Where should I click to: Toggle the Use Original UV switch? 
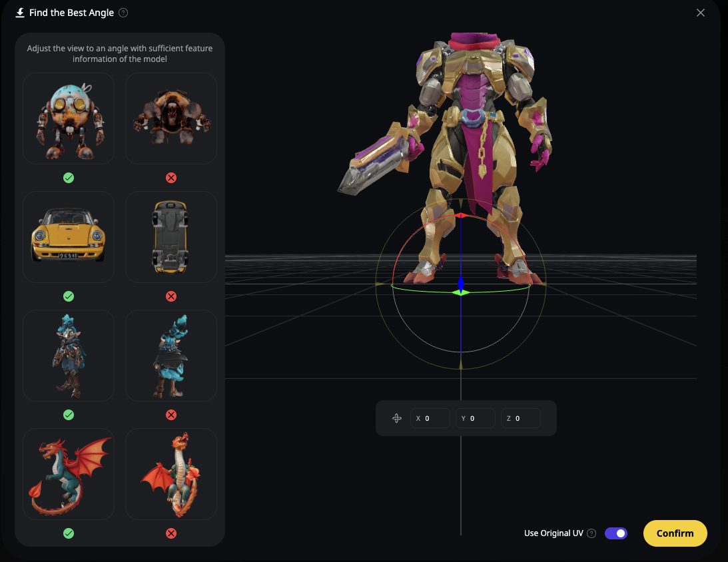click(x=615, y=533)
